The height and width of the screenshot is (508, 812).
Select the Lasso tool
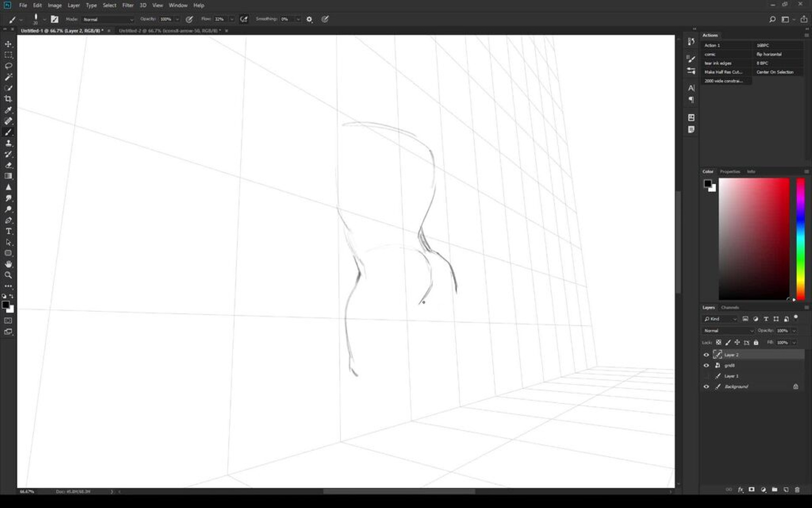tap(8, 66)
